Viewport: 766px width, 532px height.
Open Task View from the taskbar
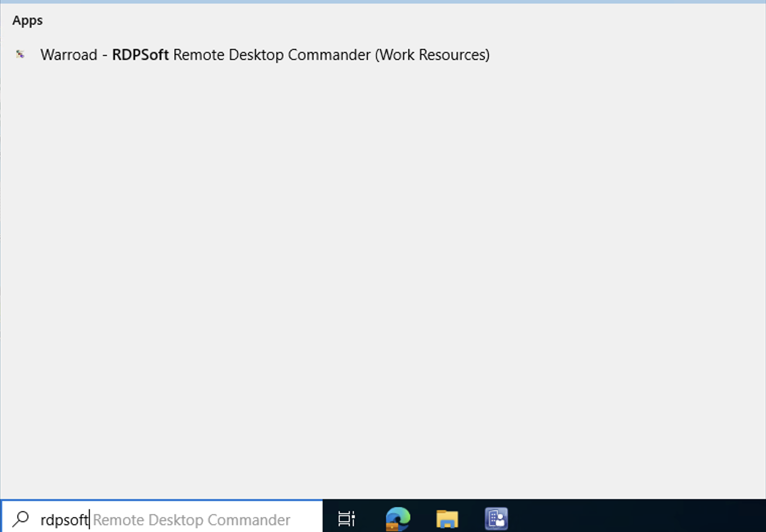(346, 519)
